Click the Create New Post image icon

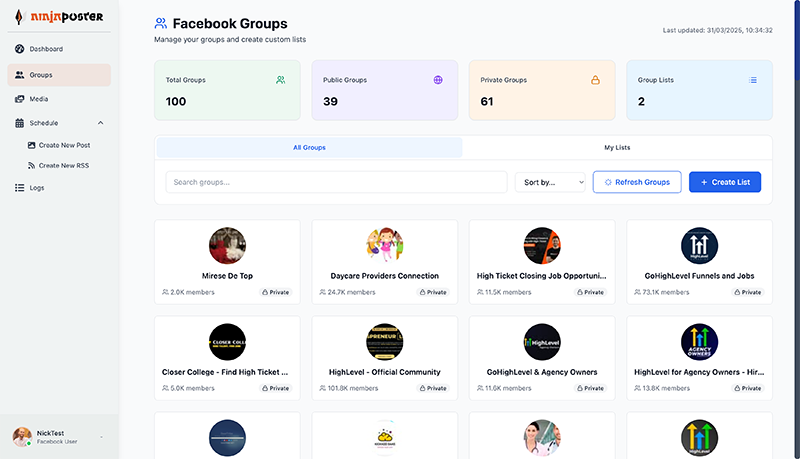(x=31, y=145)
